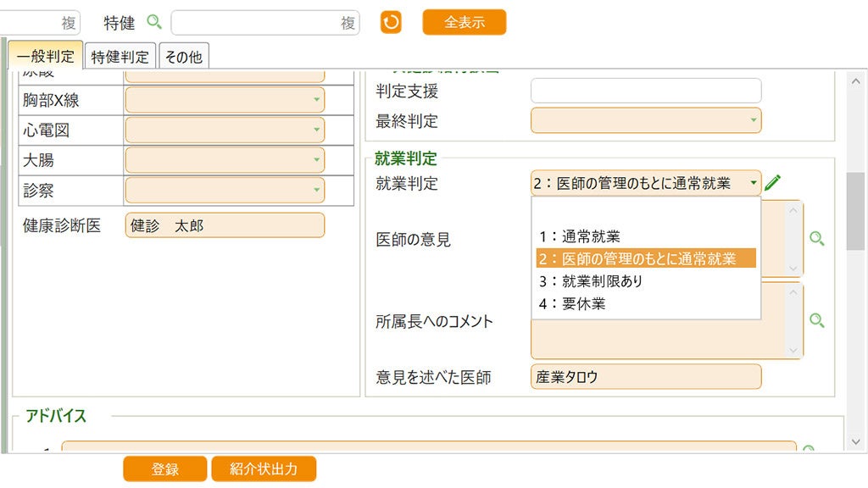Click the orange refresh icon button
Image resolution: width=868 pixels, height=488 pixels.
click(391, 23)
